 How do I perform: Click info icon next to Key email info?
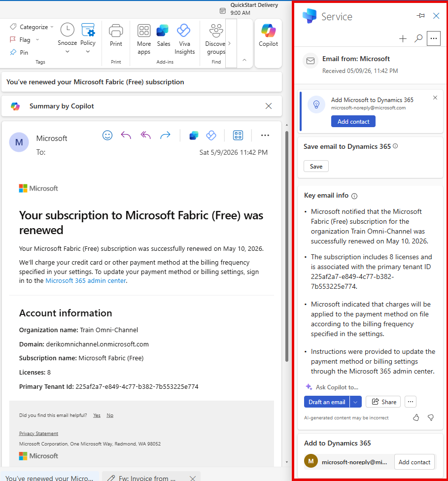click(354, 196)
